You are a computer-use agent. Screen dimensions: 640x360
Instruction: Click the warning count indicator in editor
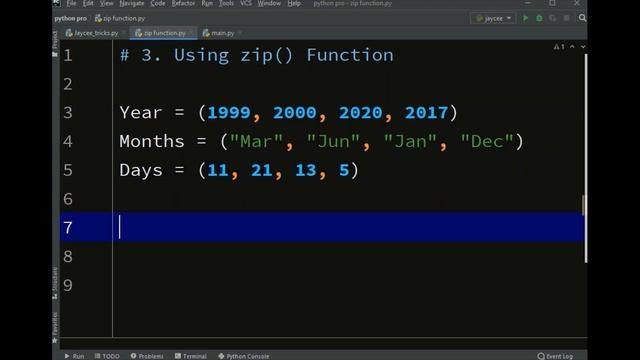tap(559, 47)
